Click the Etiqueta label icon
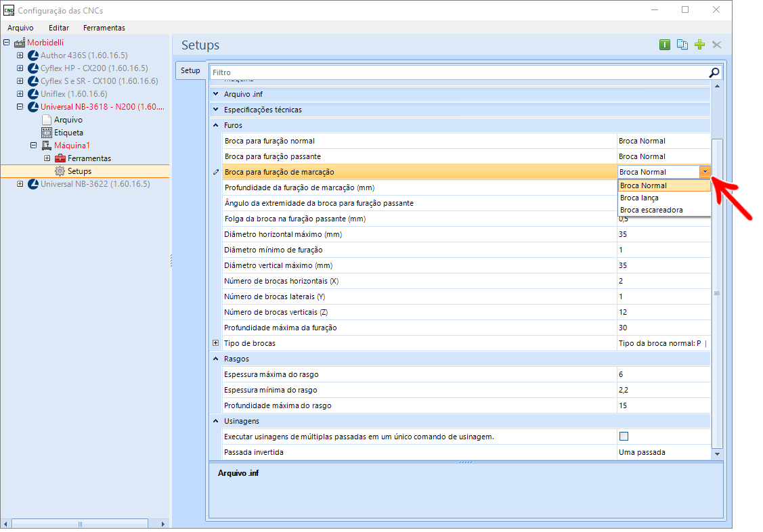 47,133
